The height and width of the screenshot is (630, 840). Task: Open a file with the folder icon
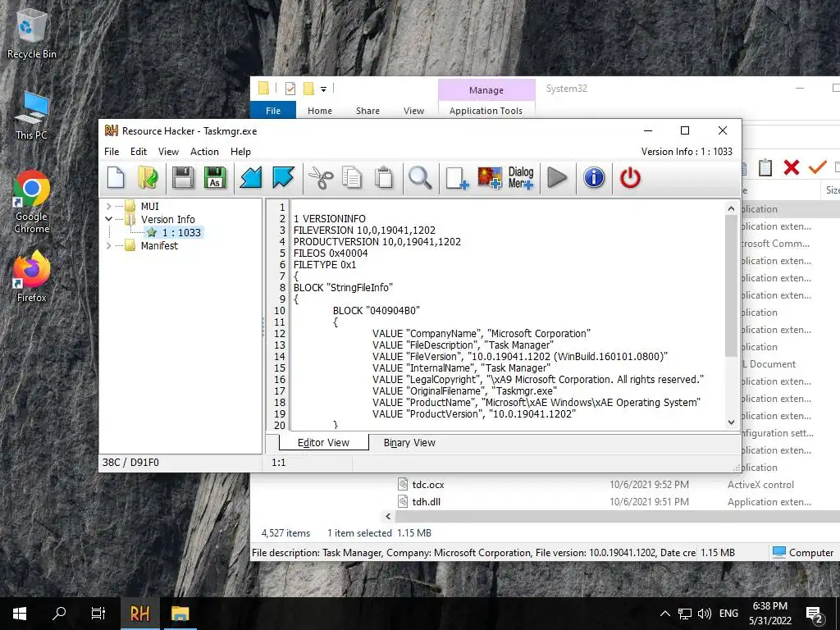pyautogui.click(x=148, y=178)
